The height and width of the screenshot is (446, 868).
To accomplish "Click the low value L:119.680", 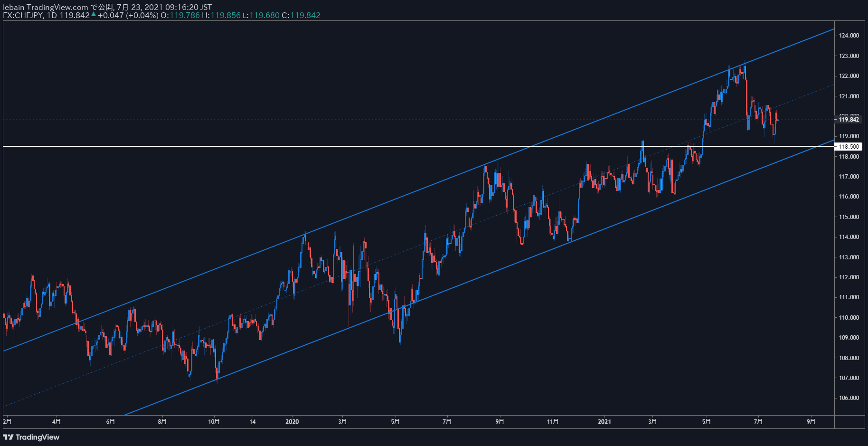I will pyautogui.click(x=261, y=15).
